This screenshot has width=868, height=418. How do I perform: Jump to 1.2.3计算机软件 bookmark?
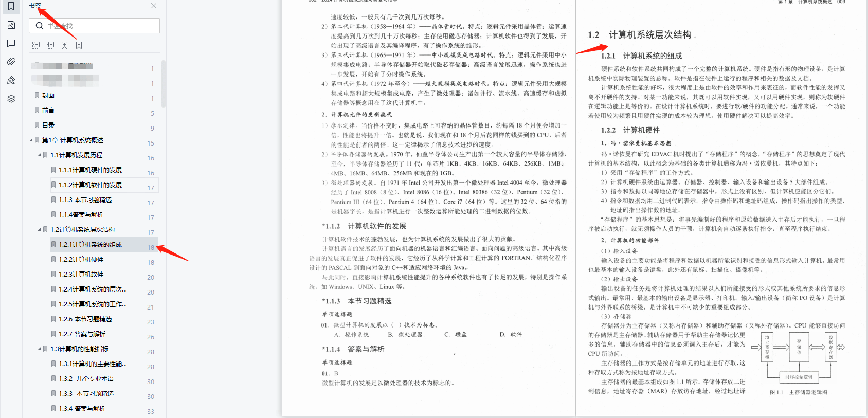(x=81, y=275)
